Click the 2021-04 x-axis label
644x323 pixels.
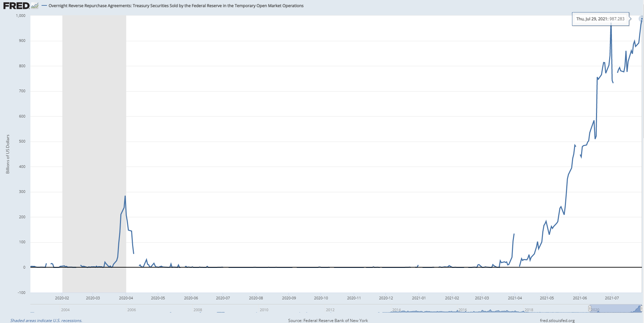pos(515,298)
